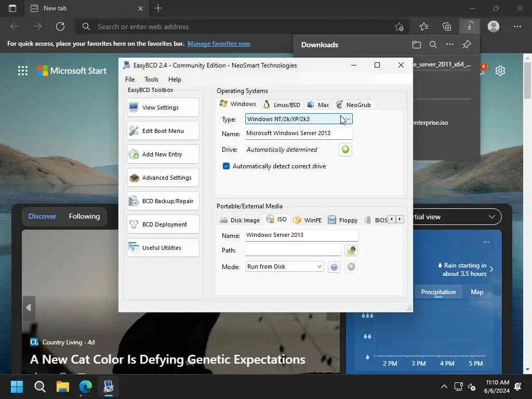The height and width of the screenshot is (399, 532).
Task: Click Add New Entry toolbox button
Action: pyautogui.click(x=163, y=154)
